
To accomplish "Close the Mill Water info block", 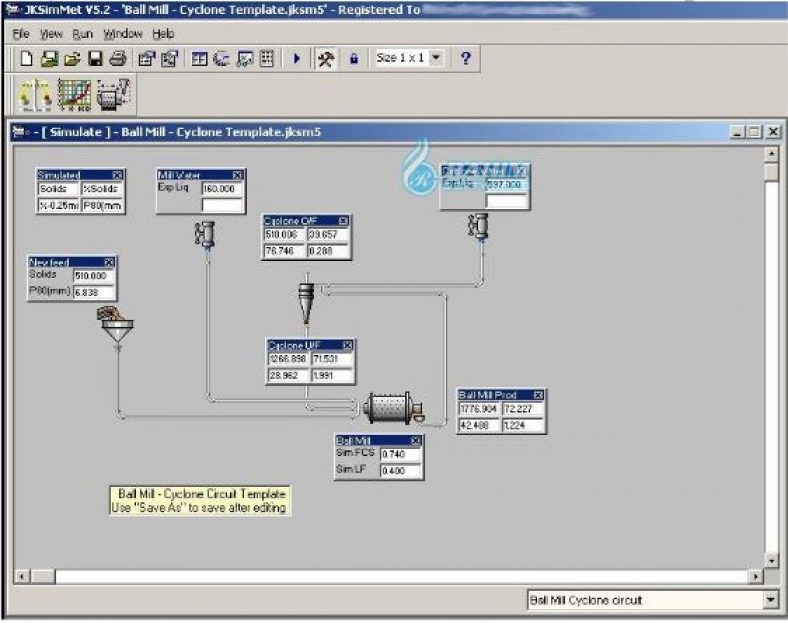I will click(237, 175).
